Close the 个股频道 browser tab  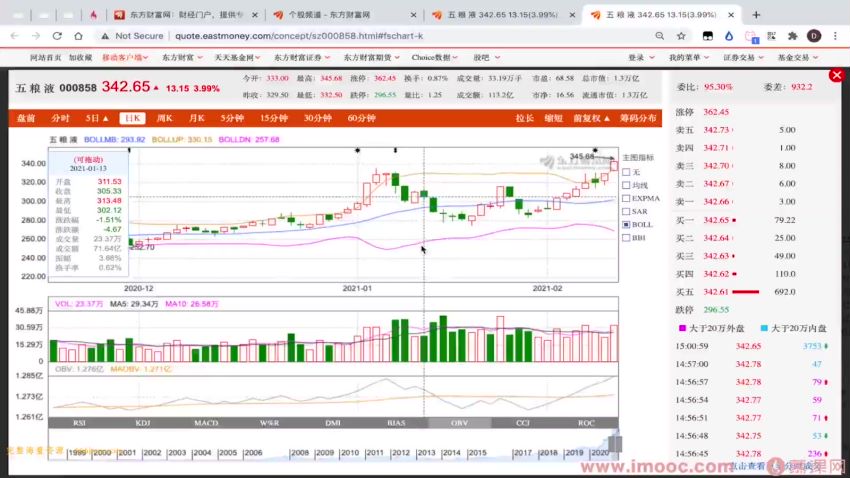click(x=414, y=15)
